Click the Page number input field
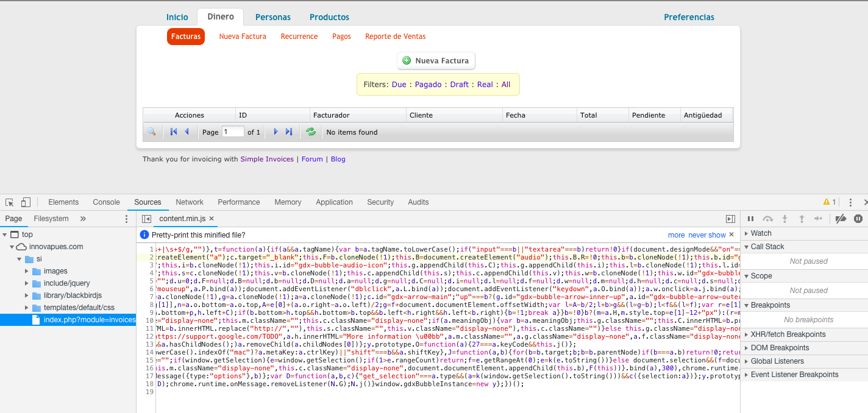This screenshot has height=413, width=868. [233, 132]
